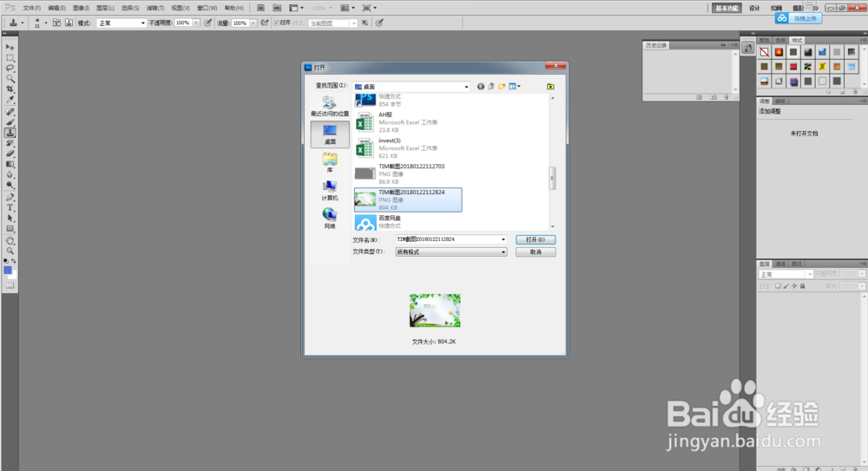The width and height of the screenshot is (868, 471).
Task: Switch to the Design (设计) workspace
Action: (754, 8)
